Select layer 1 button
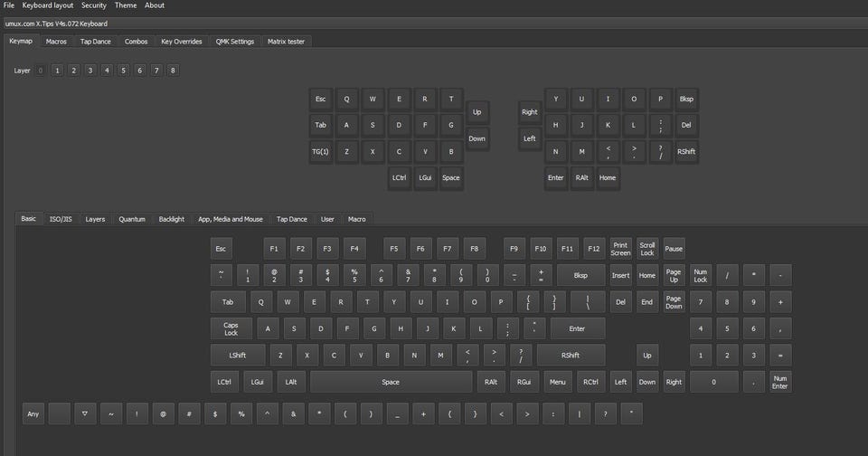Screen dimensions: 868x456 coord(57,71)
